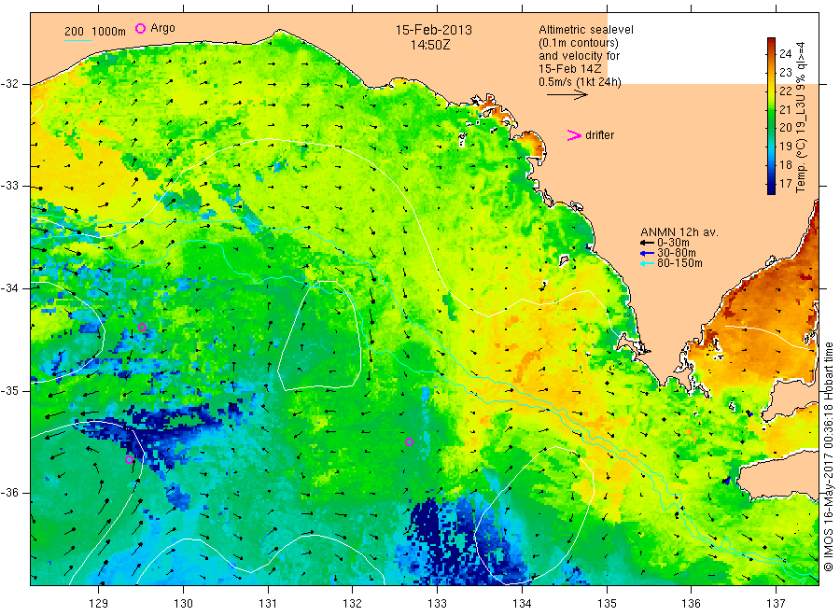Screen dimensions: 840x616
Task: Click the longitude label 131
Action: point(268,604)
